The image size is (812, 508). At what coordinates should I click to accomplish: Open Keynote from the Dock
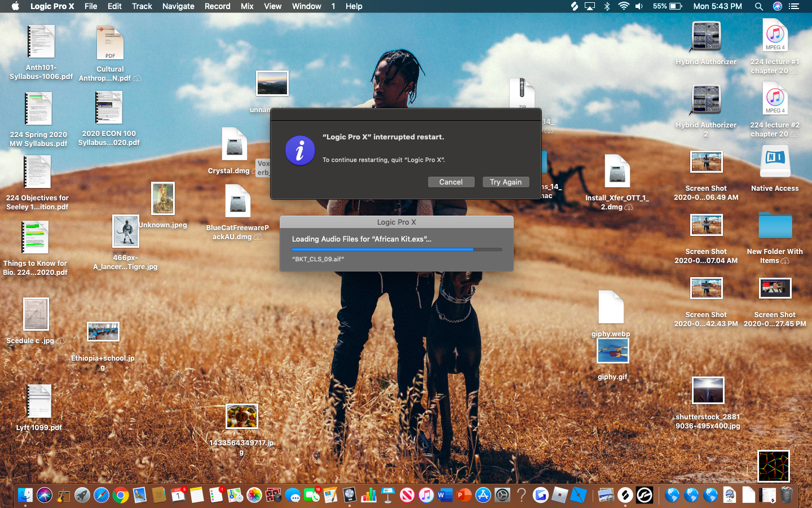[x=388, y=495]
